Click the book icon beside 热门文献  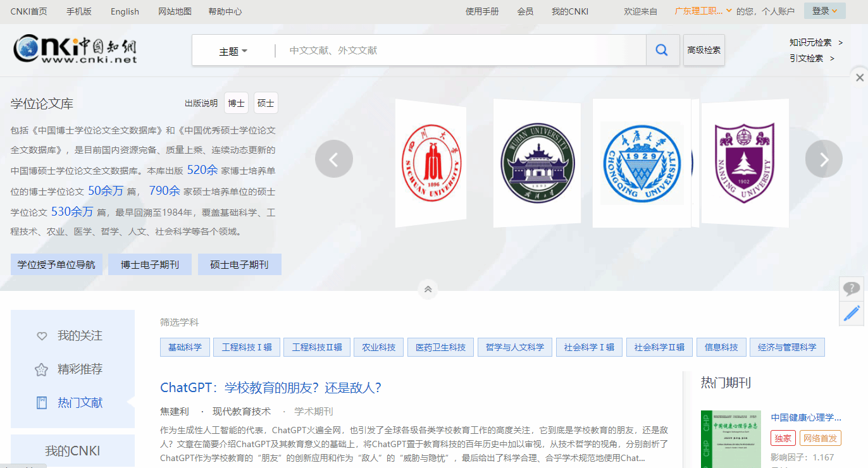tap(42, 403)
